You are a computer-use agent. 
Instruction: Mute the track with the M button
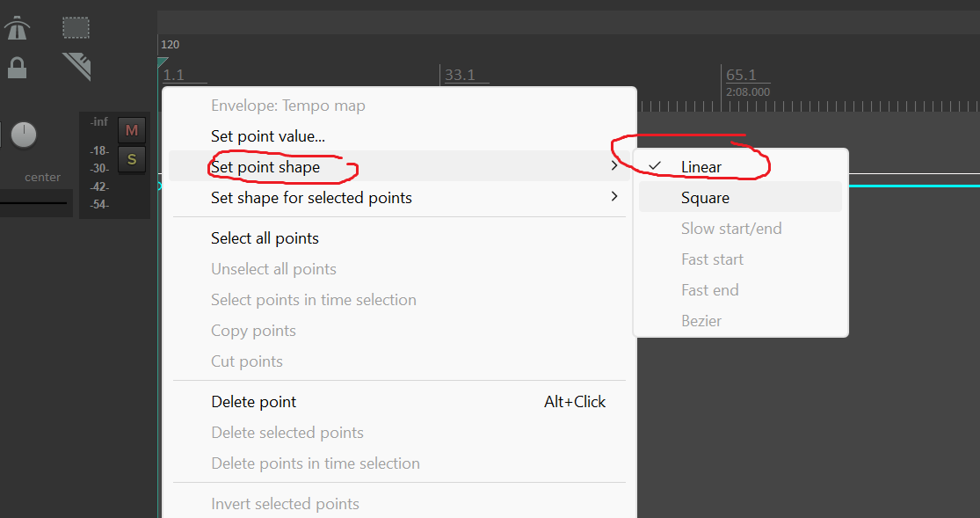pyautogui.click(x=132, y=130)
